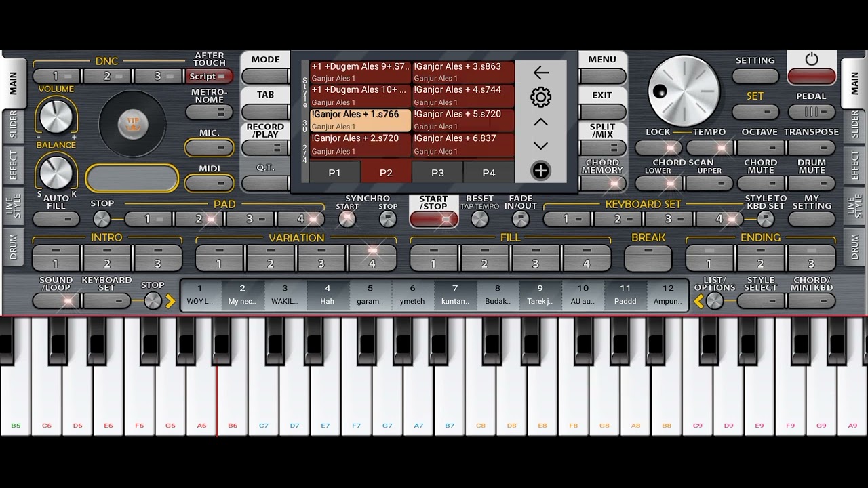Select style '+1 +Dugem Ales 10+'
The width and height of the screenshot is (868, 488).
[361, 96]
